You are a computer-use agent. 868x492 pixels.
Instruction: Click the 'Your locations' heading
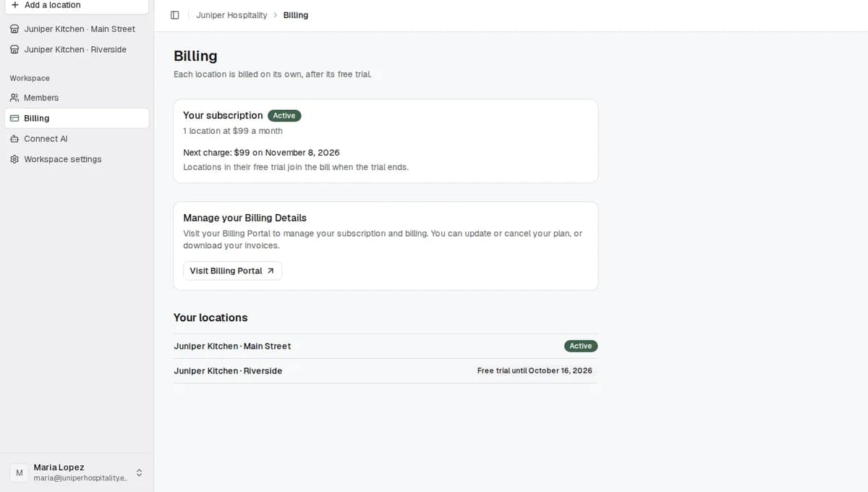[x=210, y=318]
